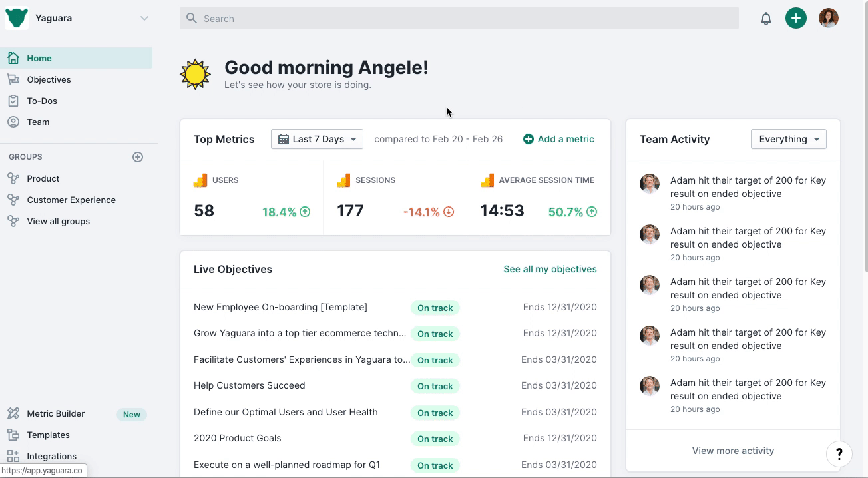Image resolution: width=868 pixels, height=478 pixels.
Task: Click the Users metric analytics icon
Action: (200, 180)
